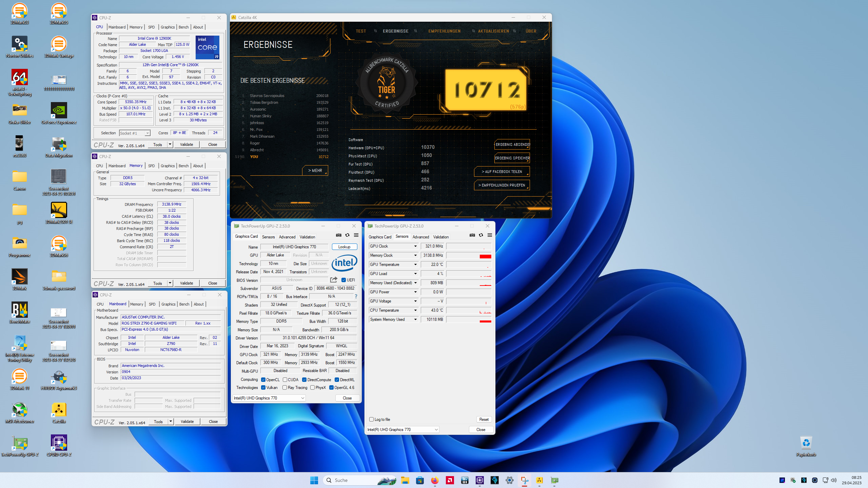
Task: Open AKTUALISIEREN tab in Catzilla
Action: click(x=493, y=31)
